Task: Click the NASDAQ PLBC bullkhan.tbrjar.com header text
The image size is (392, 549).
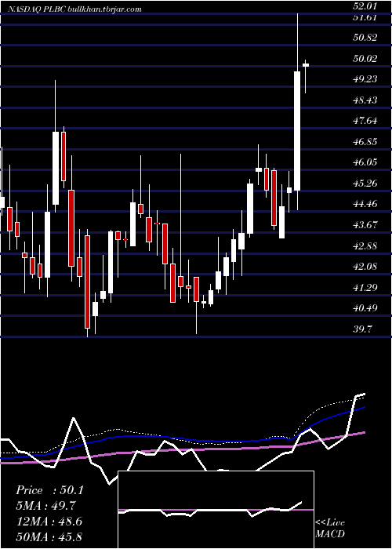Action: coord(74,9)
